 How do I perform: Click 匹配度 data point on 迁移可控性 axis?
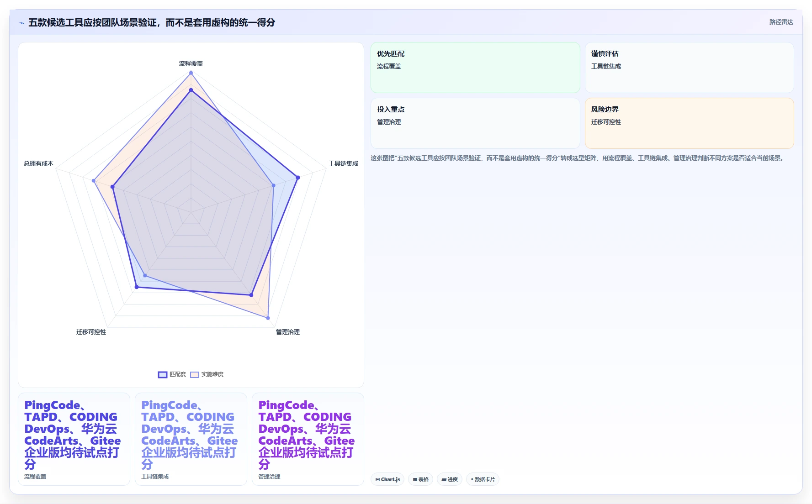137,287
